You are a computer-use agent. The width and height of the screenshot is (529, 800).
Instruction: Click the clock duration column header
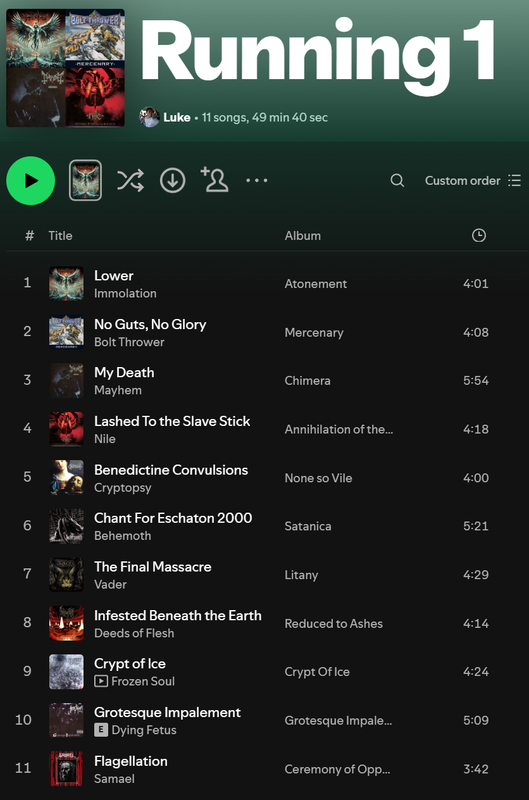pyautogui.click(x=478, y=235)
